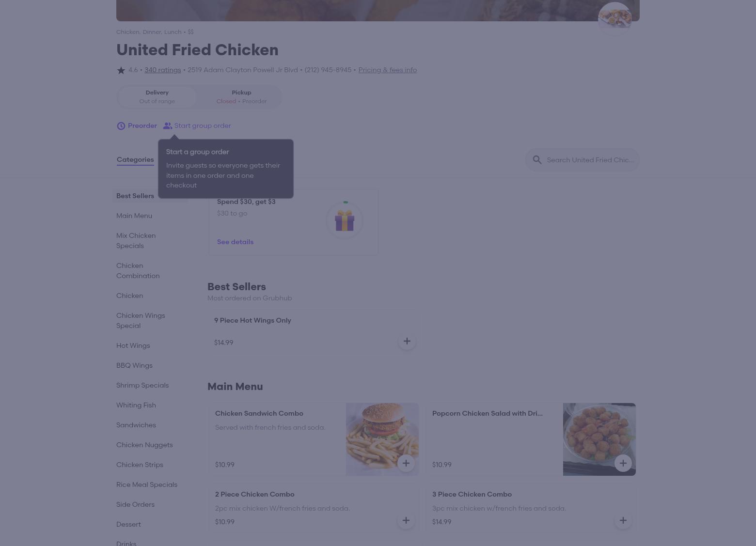Click the search magnifier icon
Image resolution: width=756 pixels, height=546 pixels.
tap(537, 160)
